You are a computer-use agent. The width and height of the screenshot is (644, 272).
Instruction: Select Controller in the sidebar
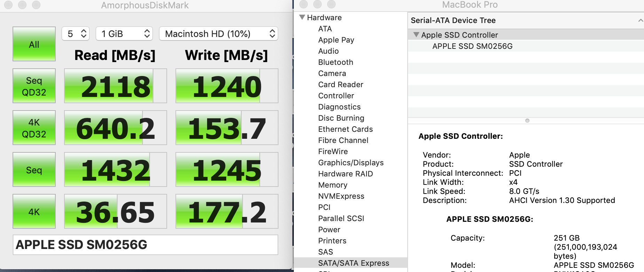pyautogui.click(x=336, y=96)
